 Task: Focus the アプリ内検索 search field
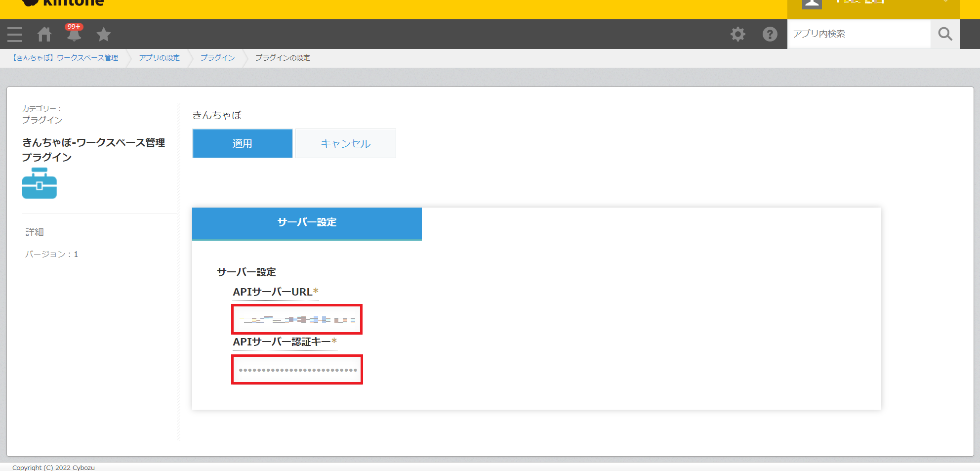point(858,34)
